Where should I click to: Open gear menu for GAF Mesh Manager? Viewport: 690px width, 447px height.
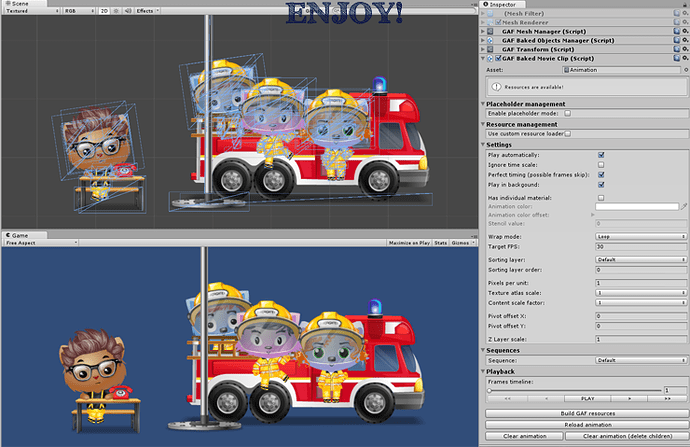[x=685, y=31]
